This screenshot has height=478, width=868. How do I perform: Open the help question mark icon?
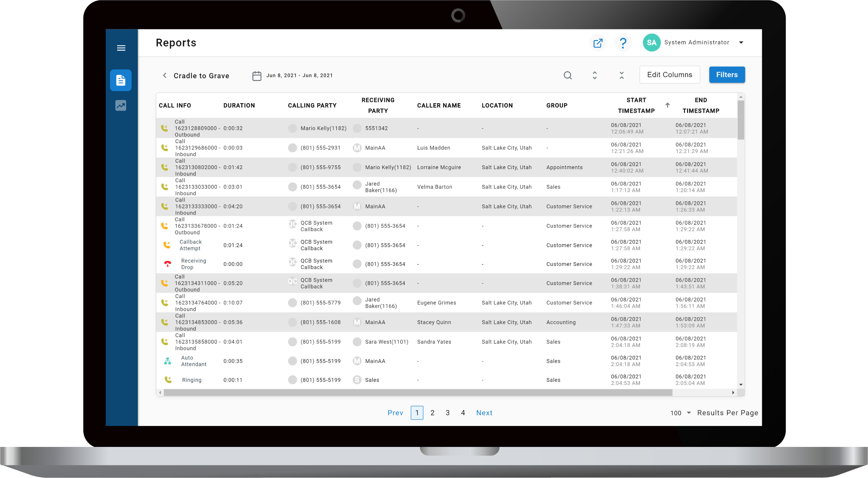tap(623, 42)
